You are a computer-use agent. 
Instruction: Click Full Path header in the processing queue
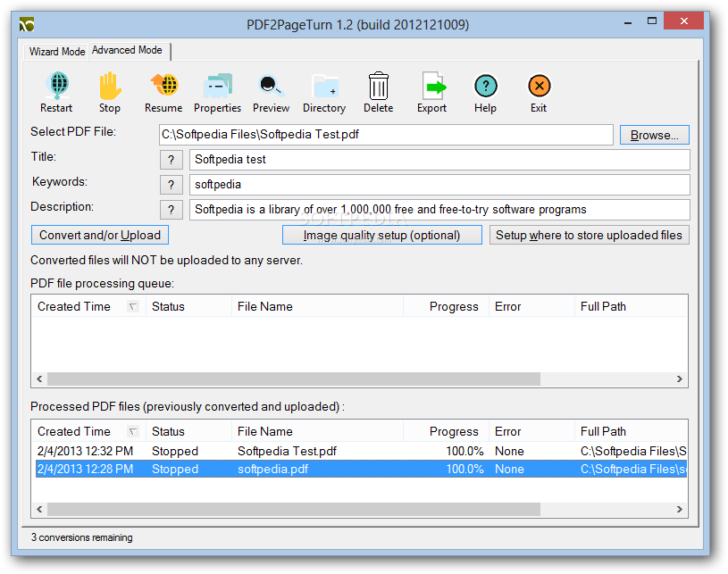point(631,307)
